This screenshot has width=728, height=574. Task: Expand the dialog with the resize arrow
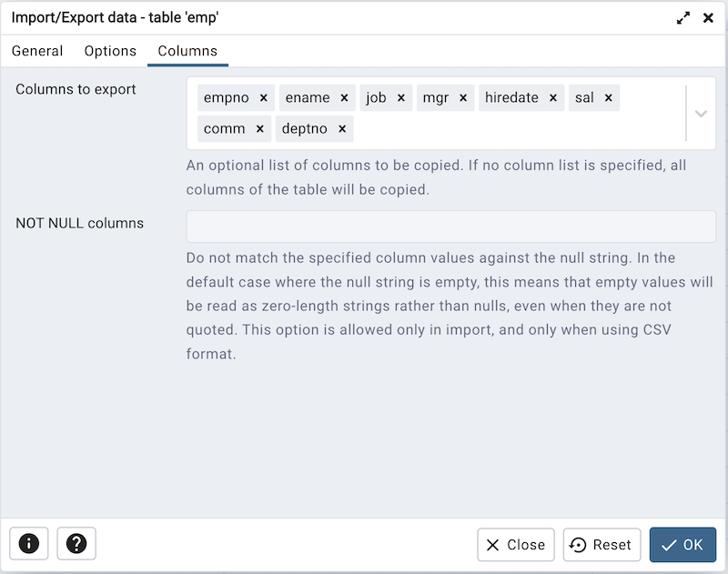click(x=683, y=17)
